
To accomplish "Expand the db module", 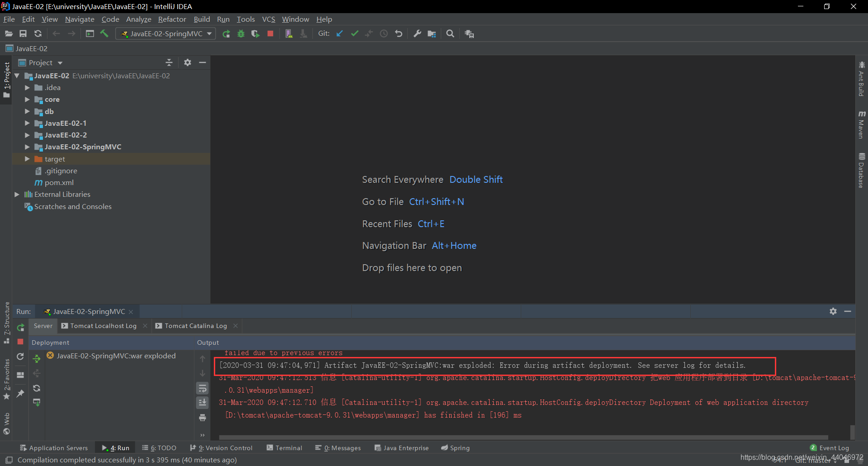I will point(27,111).
